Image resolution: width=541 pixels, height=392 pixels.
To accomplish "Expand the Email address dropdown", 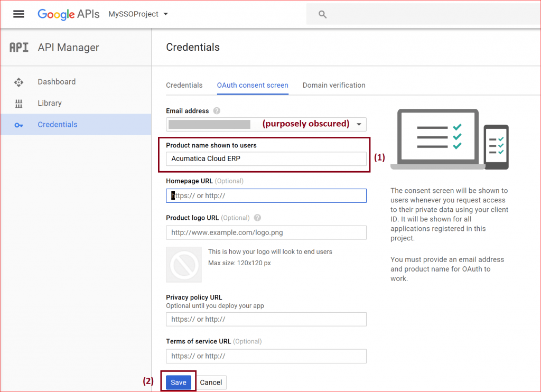I will pos(359,124).
